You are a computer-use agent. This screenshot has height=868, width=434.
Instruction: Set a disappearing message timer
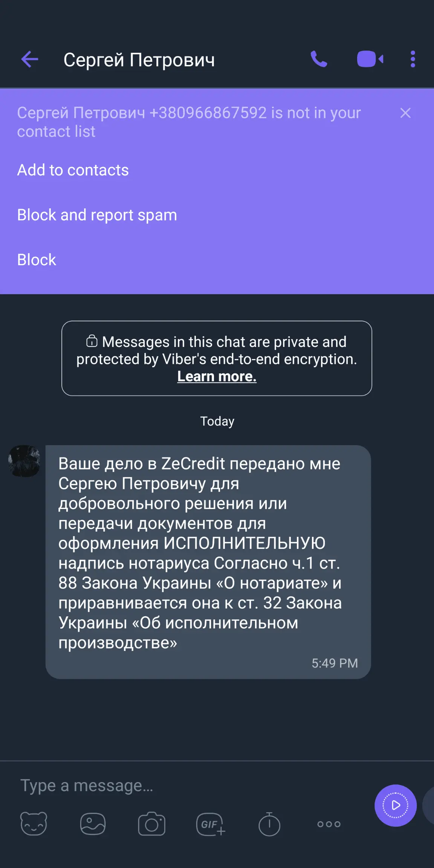pyautogui.click(x=269, y=824)
